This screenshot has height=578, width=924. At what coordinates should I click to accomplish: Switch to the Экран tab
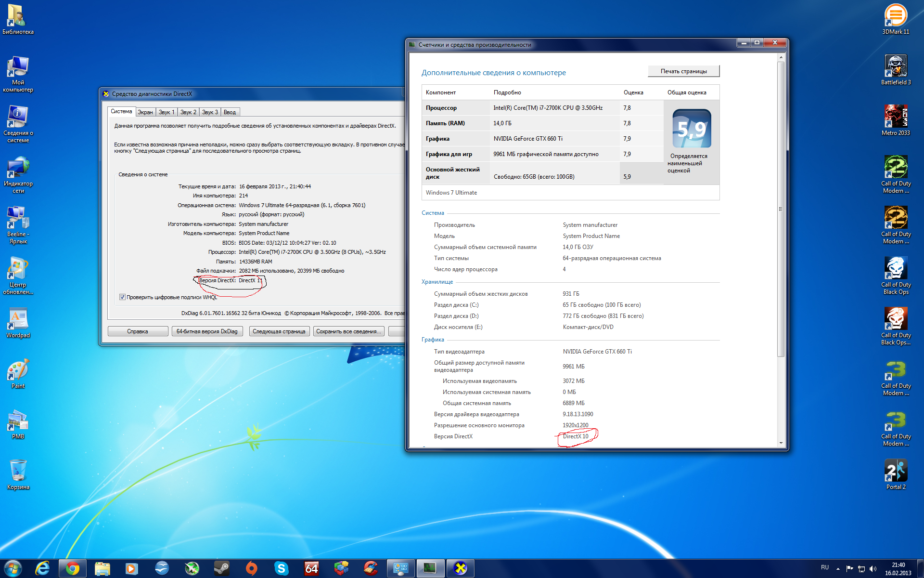[145, 112]
